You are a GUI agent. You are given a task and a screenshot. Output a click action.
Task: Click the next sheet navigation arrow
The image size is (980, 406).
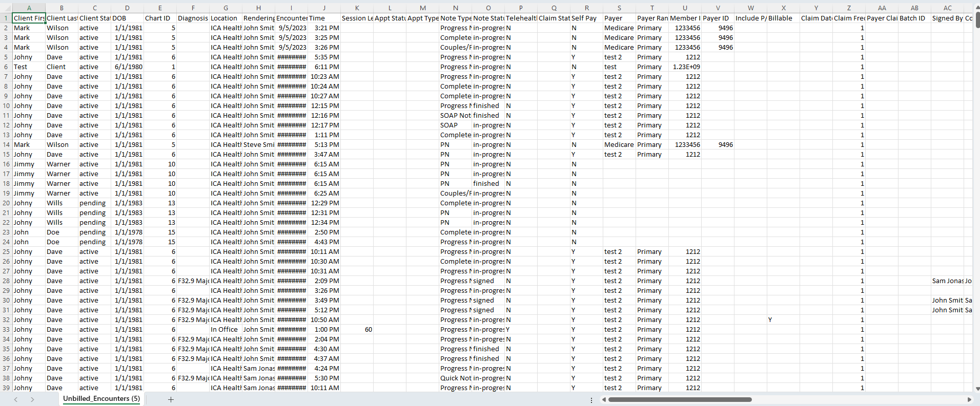pos(32,399)
